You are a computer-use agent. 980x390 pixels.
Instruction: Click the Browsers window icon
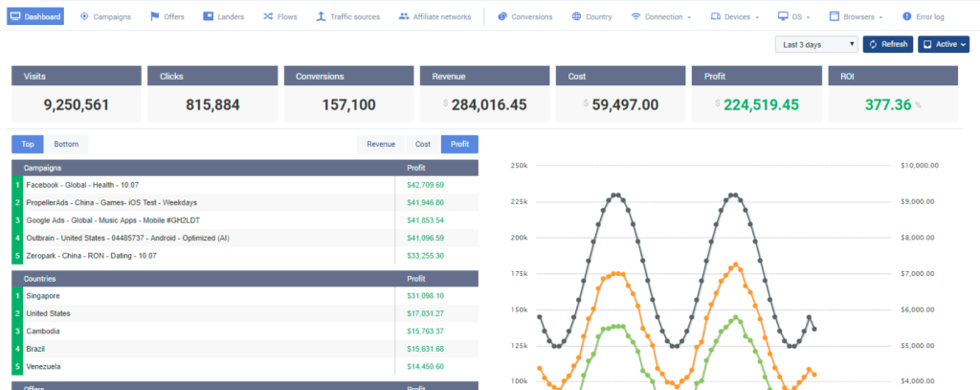835,16
